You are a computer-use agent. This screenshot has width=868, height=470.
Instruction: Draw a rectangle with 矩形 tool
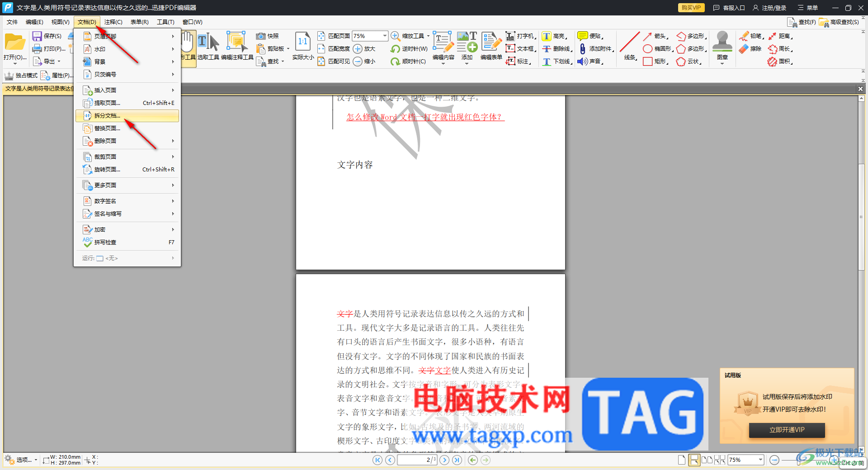pyautogui.click(x=655, y=62)
